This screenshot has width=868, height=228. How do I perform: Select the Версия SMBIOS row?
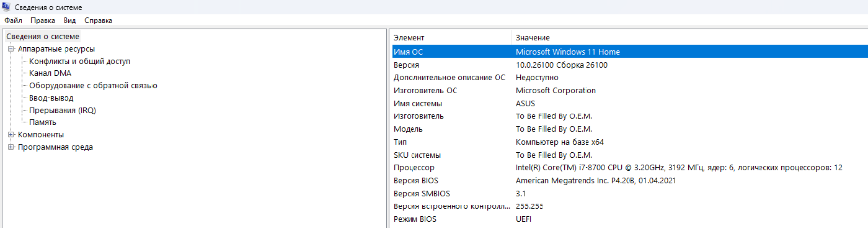click(629, 193)
